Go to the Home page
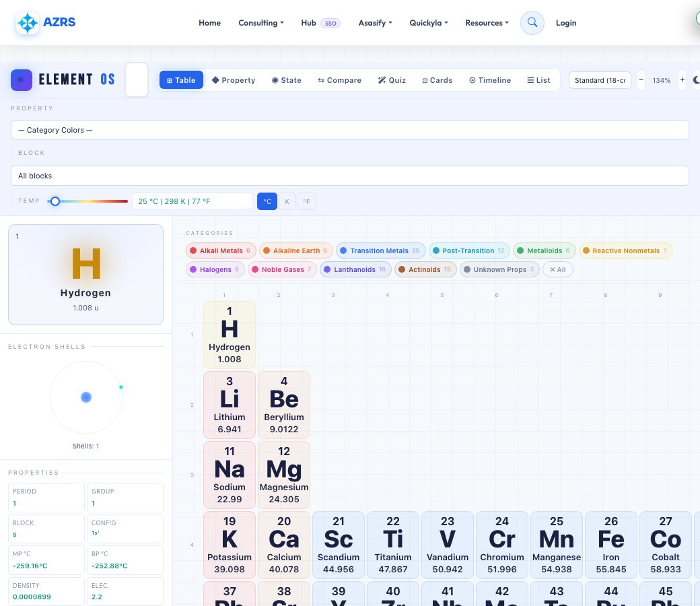Image resolution: width=700 pixels, height=606 pixels. coord(210,23)
